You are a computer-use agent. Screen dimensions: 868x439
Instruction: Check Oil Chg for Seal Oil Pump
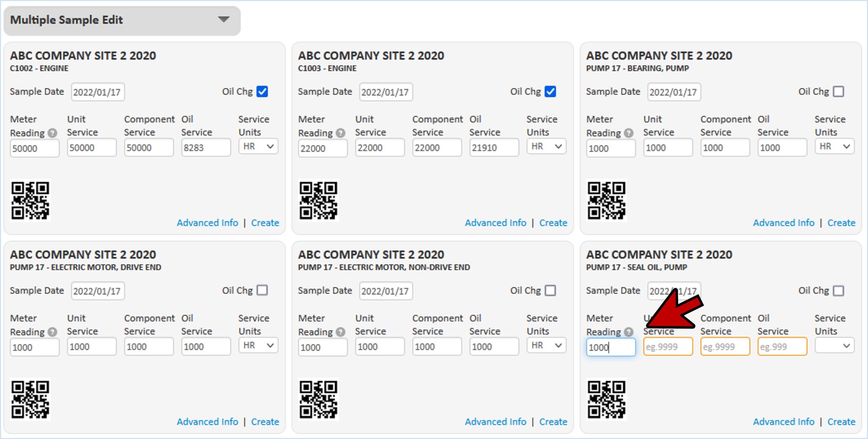coord(839,291)
